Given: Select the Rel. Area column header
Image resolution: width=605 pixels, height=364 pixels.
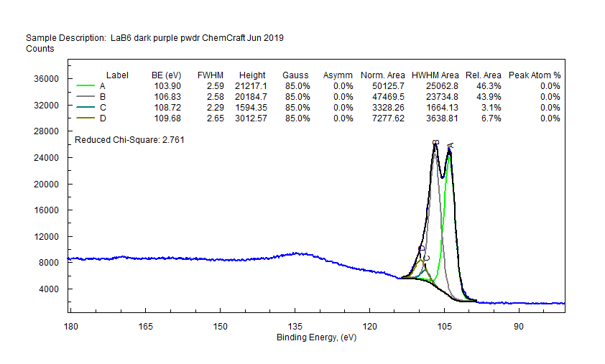Looking at the screenshot, I should tap(483, 75).
